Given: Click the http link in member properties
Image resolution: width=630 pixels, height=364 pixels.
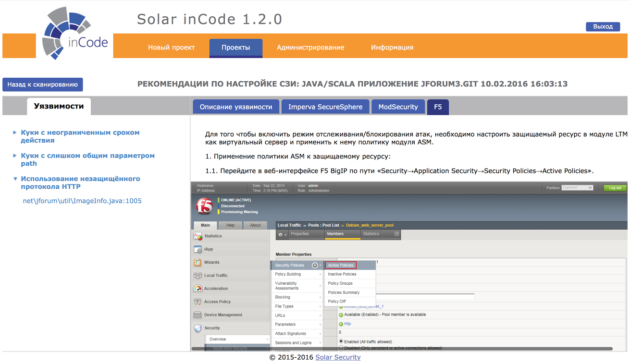Looking at the screenshot, I should coord(347,324).
